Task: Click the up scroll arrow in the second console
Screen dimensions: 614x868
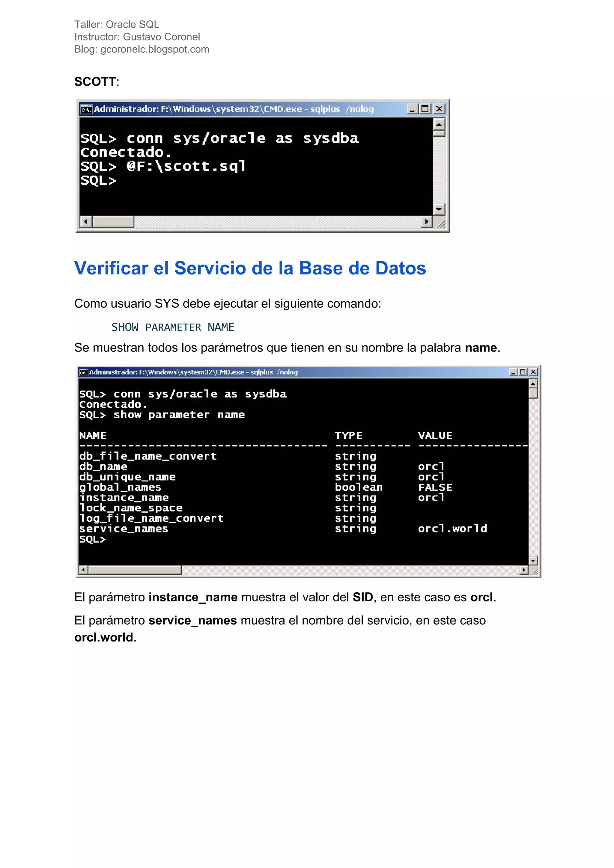Action: pos(533,384)
